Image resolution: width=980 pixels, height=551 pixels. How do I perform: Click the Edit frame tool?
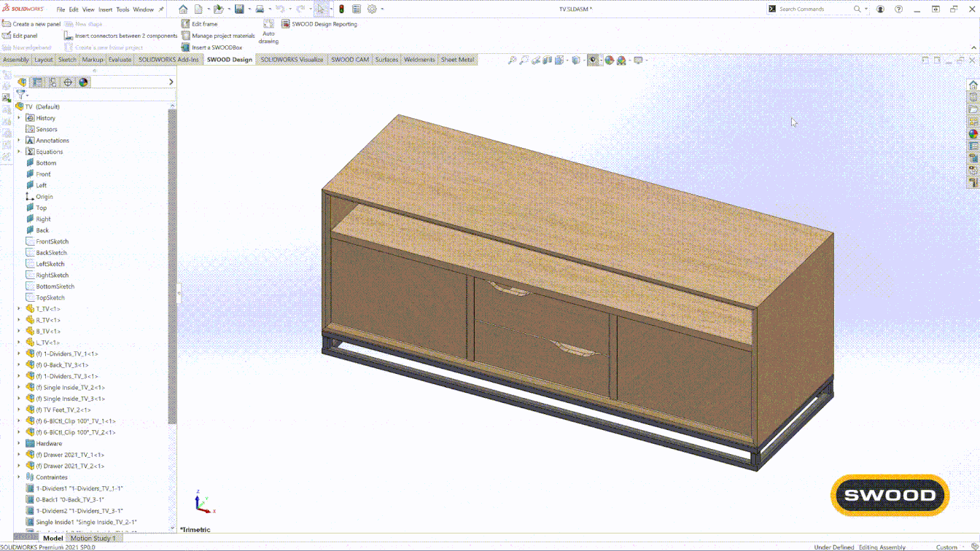(x=199, y=24)
